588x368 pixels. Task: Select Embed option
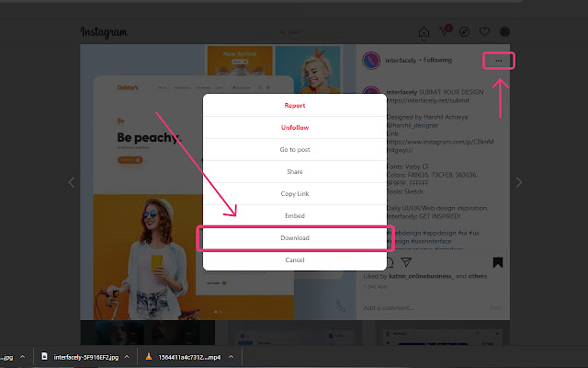click(x=295, y=216)
